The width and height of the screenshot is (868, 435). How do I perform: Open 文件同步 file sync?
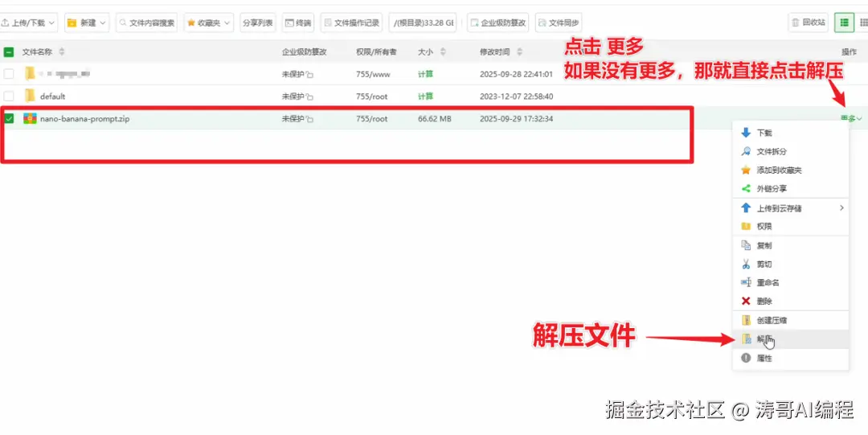point(559,23)
